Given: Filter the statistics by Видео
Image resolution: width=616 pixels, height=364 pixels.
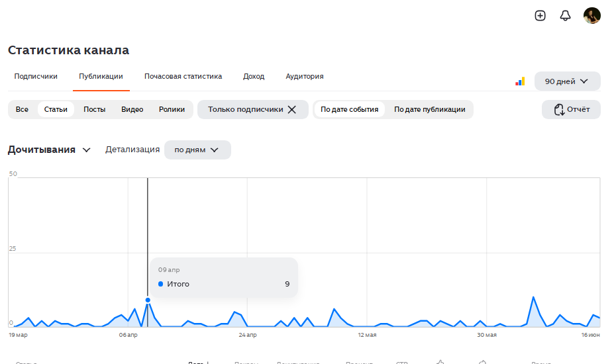Looking at the screenshot, I should (x=132, y=110).
